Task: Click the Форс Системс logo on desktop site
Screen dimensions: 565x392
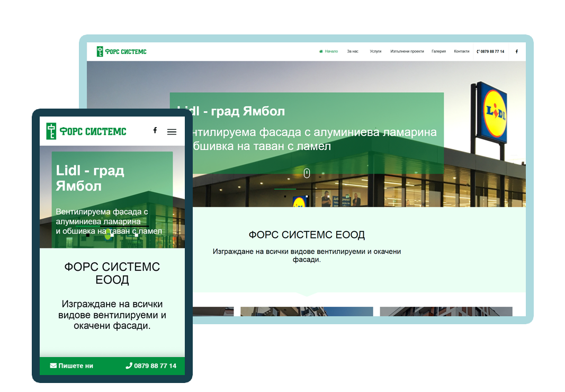Action: (x=121, y=51)
